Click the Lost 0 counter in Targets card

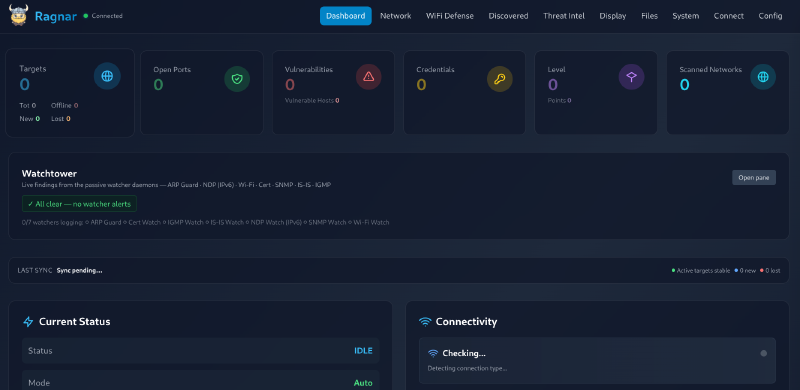point(61,119)
